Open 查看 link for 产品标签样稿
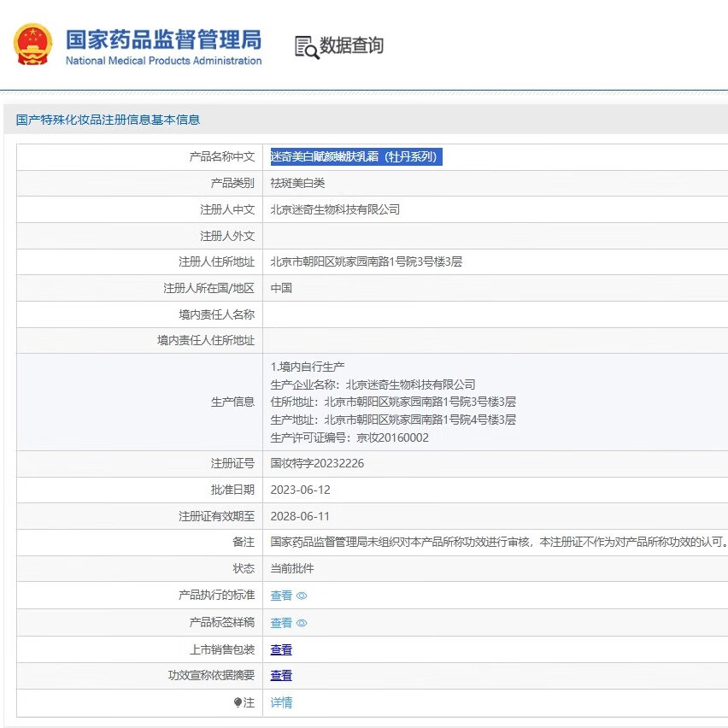The height and width of the screenshot is (728, 728). click(281, 623)
